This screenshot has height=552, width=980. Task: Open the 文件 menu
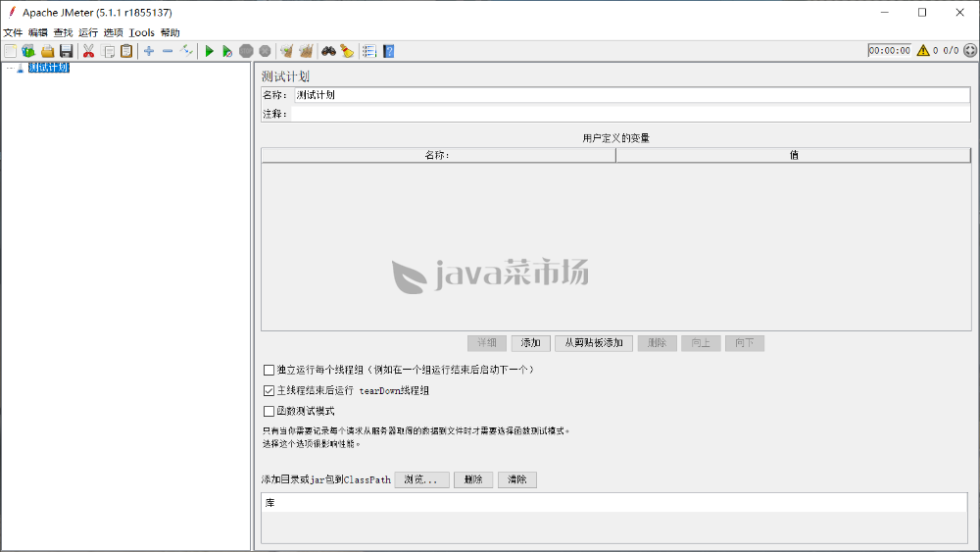click(13, 32)
